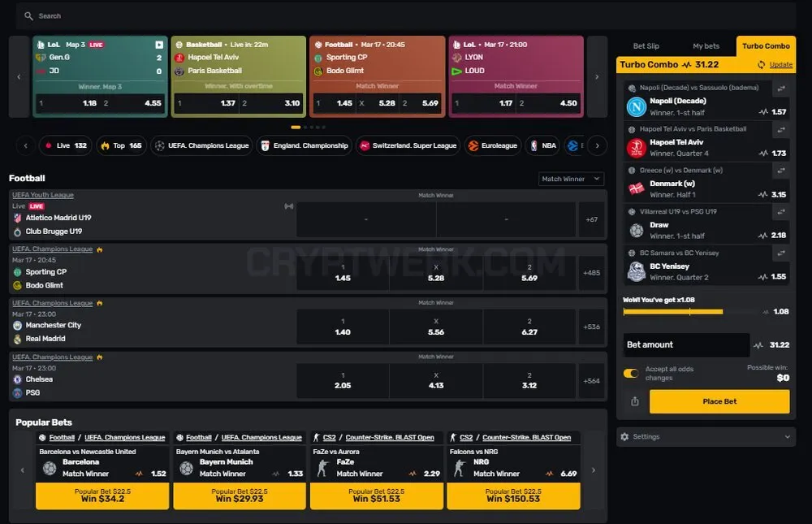Select the Turbo Combo tab

click(766, 46)
